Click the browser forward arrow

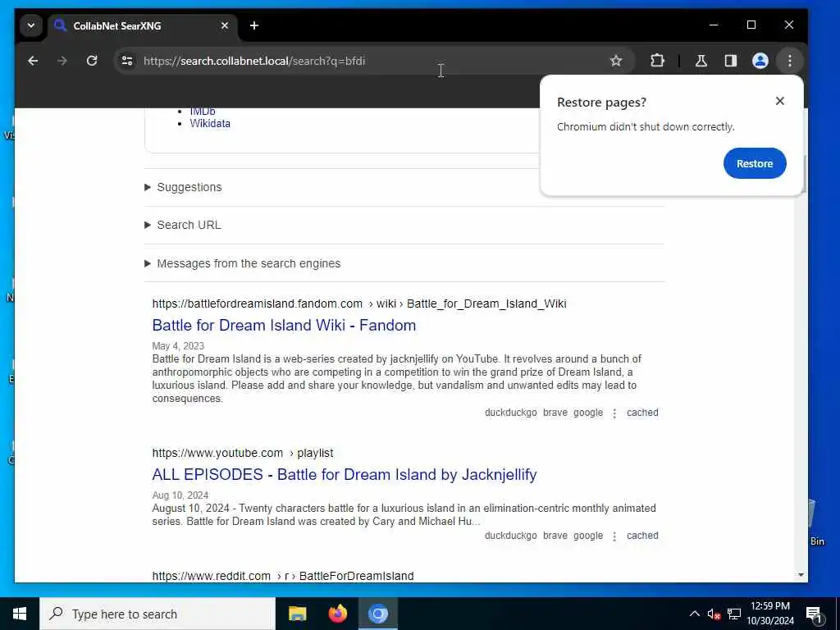tap(62, 61)
